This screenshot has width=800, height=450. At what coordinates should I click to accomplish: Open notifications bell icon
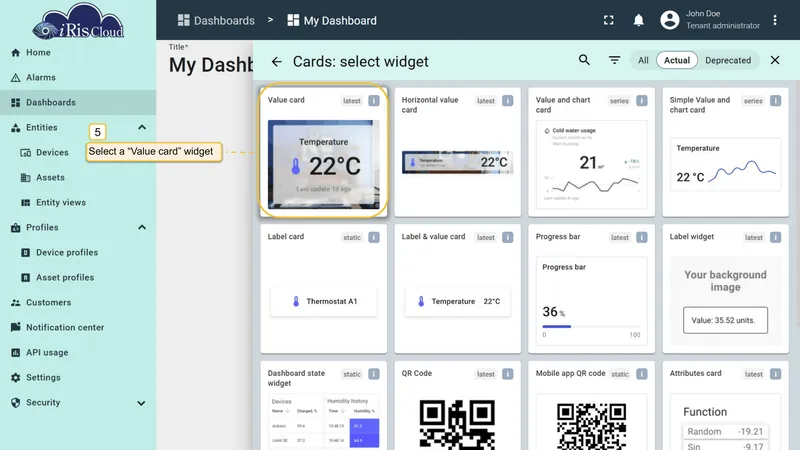[x=638, y=20]
